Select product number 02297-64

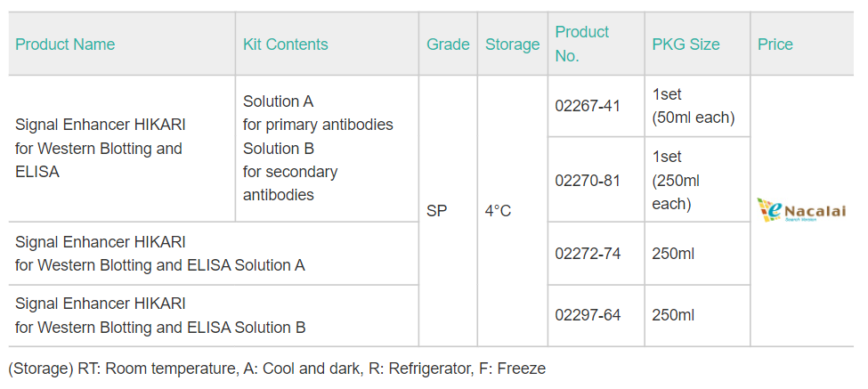coord(588,315)
